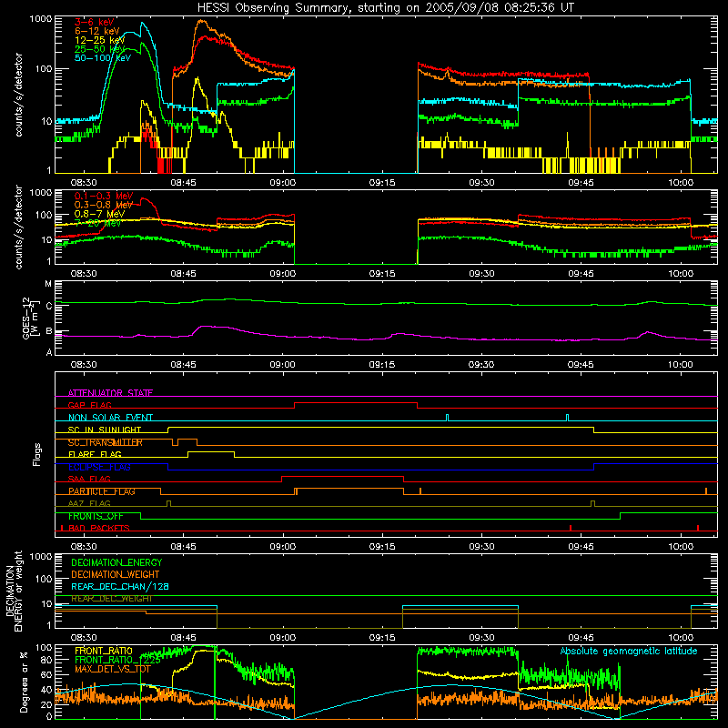Click the '0.3-0.8 MeV' legend label
Viewport: 728px width, 728px height.
(x=104, y=205)
